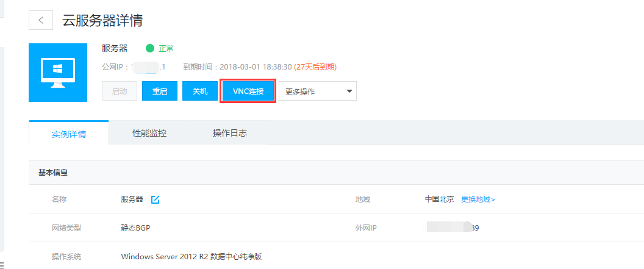Select the 实例详情 tab
The height and width of the screenshot is (269, 644).
click(69, 134)
